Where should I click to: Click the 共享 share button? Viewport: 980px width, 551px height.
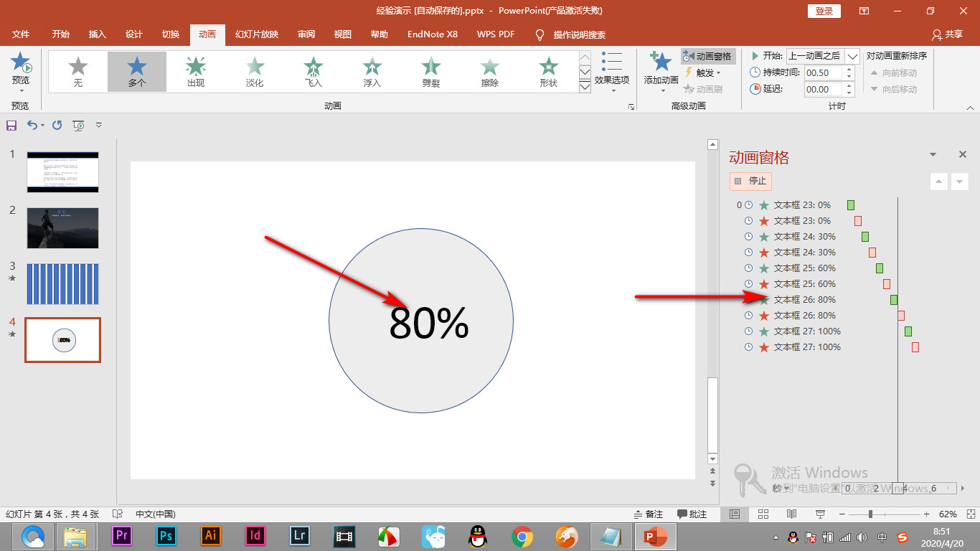click(x=947, y=34)
